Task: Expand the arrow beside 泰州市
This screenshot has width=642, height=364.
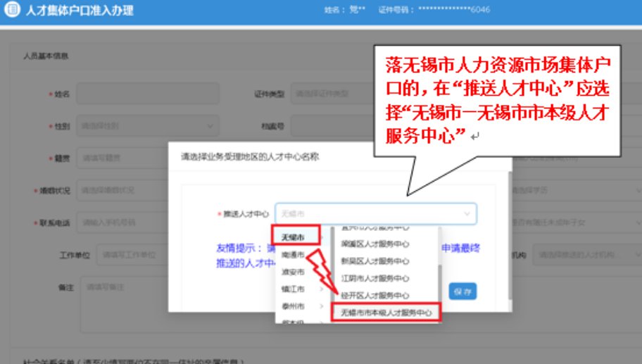Action: [321, 307]
